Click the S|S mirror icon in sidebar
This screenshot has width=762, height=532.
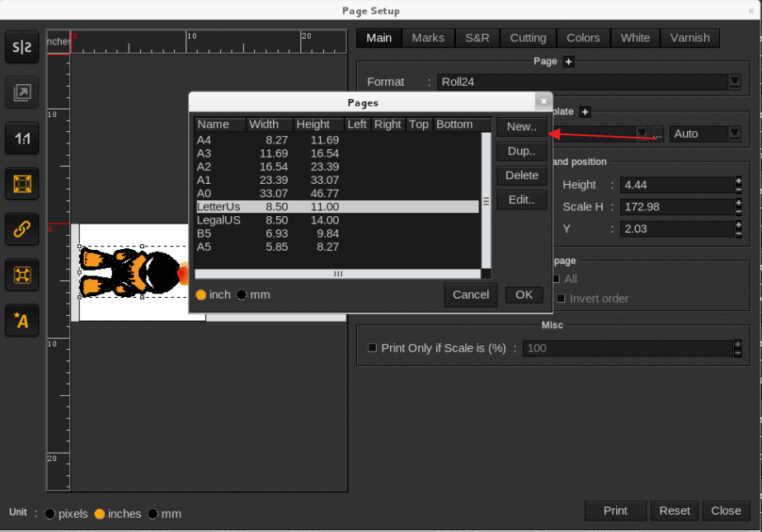pos(21,48)
